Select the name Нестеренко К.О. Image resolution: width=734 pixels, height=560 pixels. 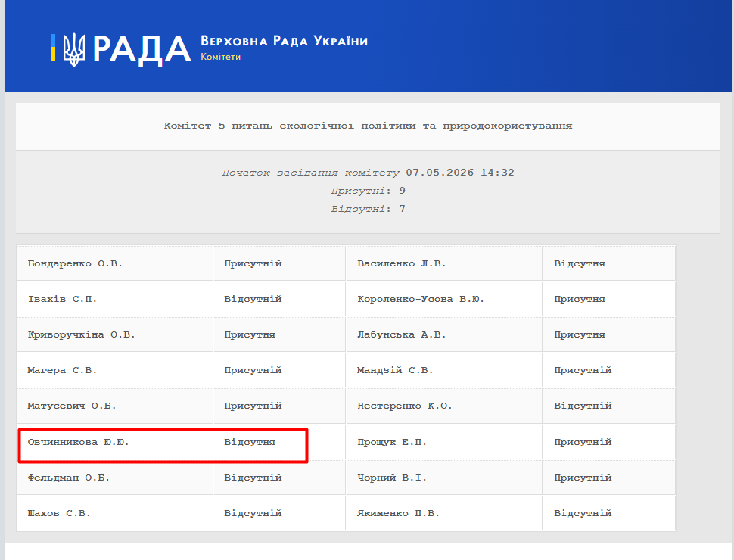point(404,406)
